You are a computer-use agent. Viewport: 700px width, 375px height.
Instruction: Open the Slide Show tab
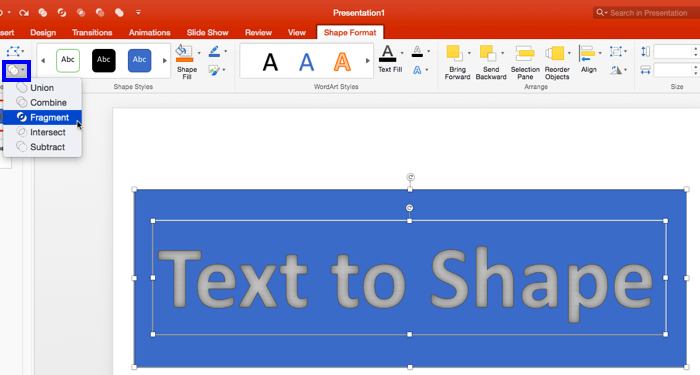point(207,33)
